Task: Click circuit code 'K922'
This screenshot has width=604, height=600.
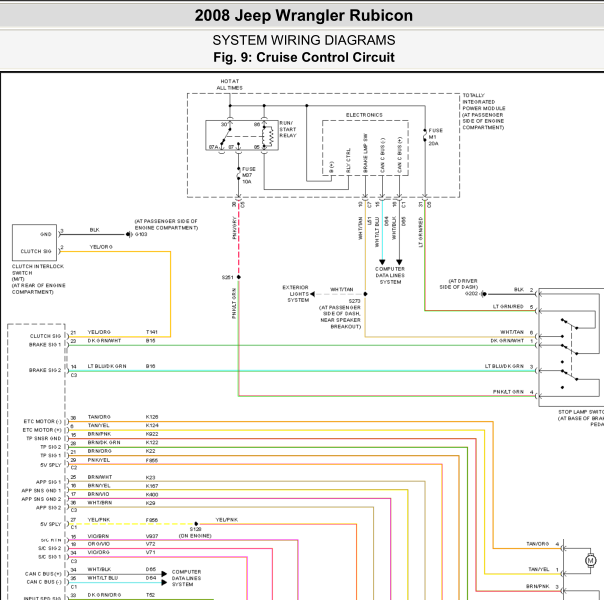Action: click(x=152, y=434)
